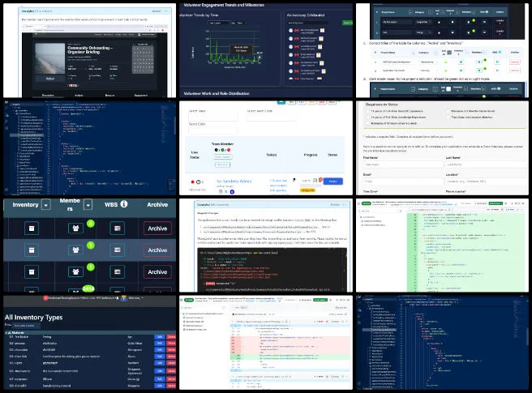The height and width of the screenshot is (393, 532).
Task: Click inventory icon in light-mode table first row
Action: 461,62
